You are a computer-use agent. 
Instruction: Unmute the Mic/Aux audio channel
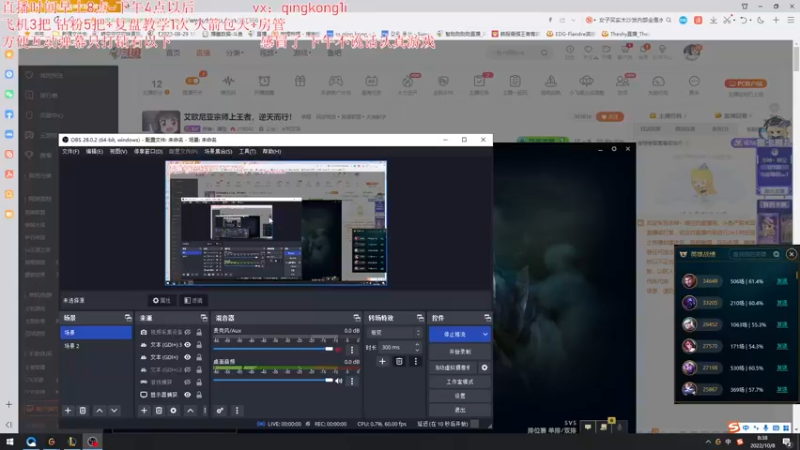[338, 349]
